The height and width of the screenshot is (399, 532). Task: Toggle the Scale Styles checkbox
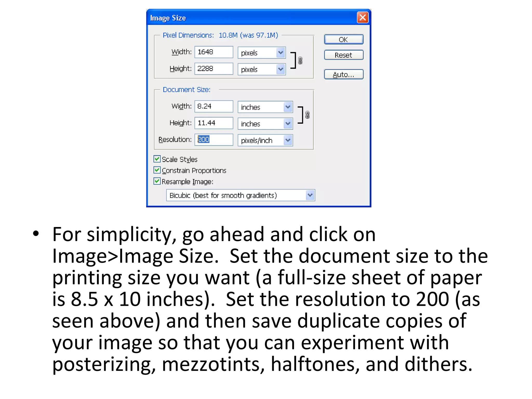tap(157, 159)
